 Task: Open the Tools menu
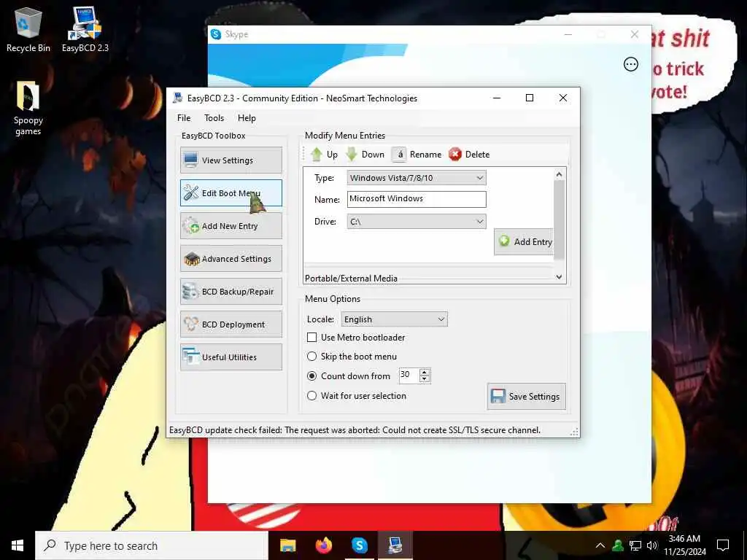(x=214, y=118)
